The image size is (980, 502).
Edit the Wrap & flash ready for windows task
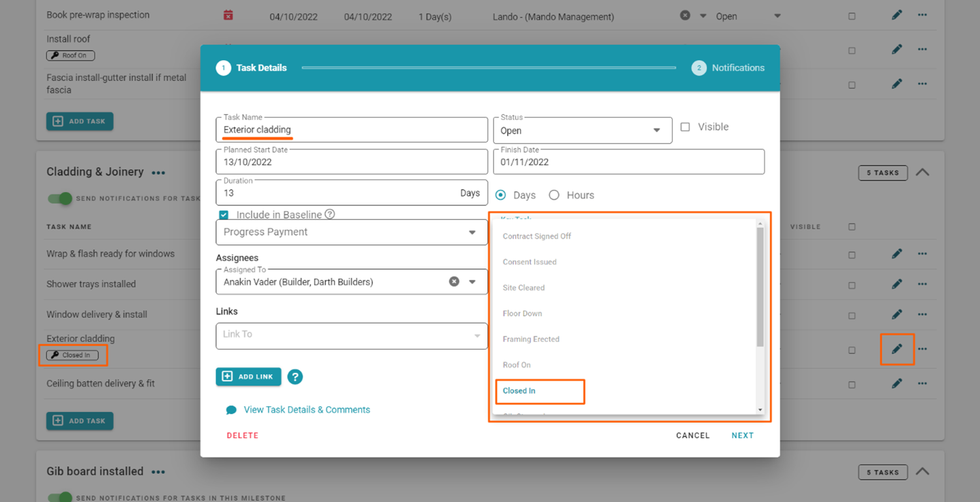click(x=897, y=254)
